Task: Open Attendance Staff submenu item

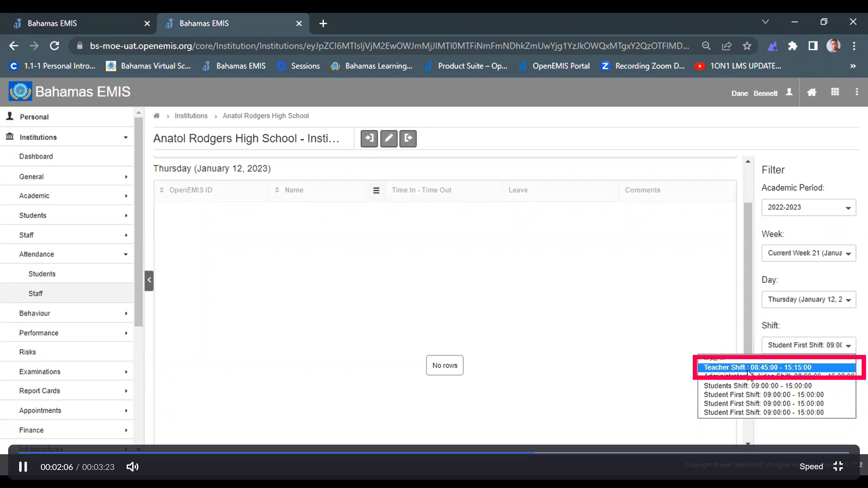Action: 67,294
